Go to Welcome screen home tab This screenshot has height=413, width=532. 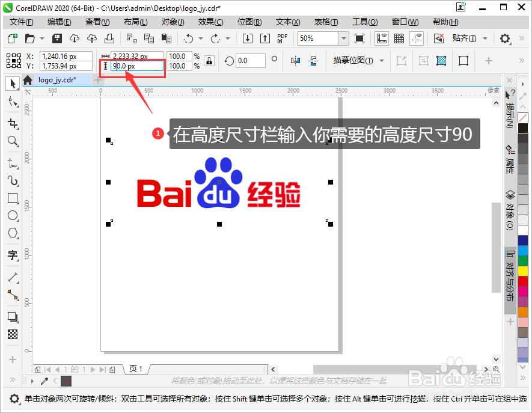click(x=28, y=81)
